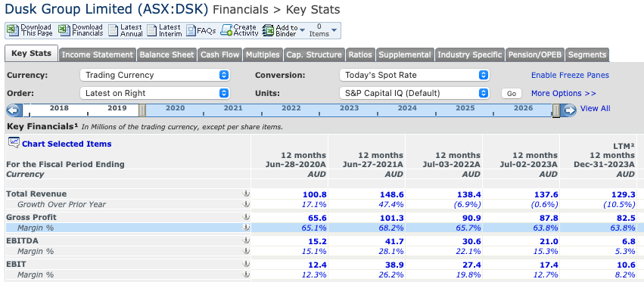This screenshot has height=282, width=644.
Task: Click the Go button
Action: [512, 94]
